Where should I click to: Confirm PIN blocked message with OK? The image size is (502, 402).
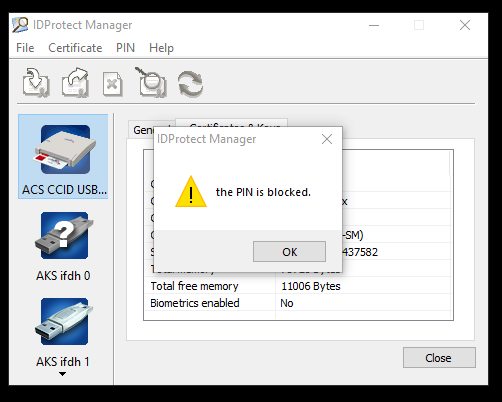289,252
